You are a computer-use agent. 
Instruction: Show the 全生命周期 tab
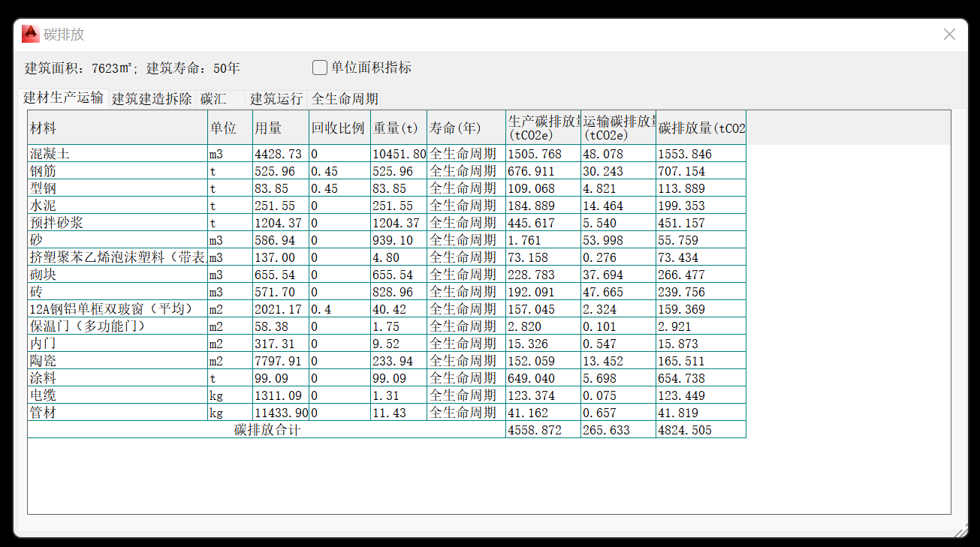[345, 99]
